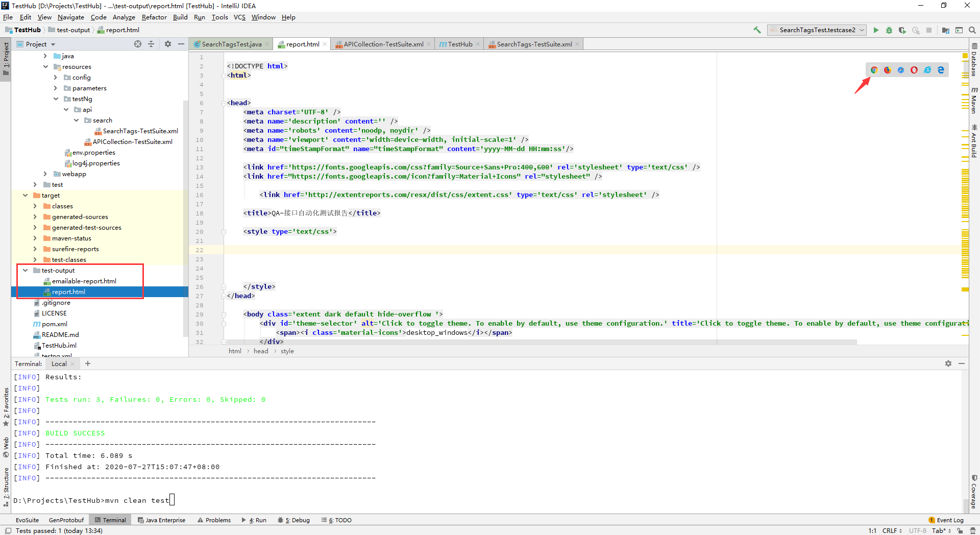Click the Search Everywhere magnifier icon
Viewport: 980px width, 535px height.
point(972,30)
